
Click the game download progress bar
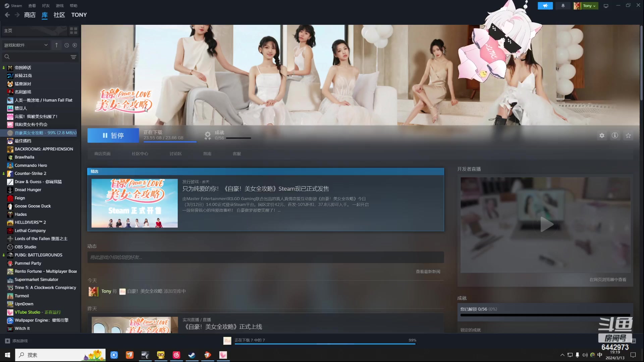170,142
